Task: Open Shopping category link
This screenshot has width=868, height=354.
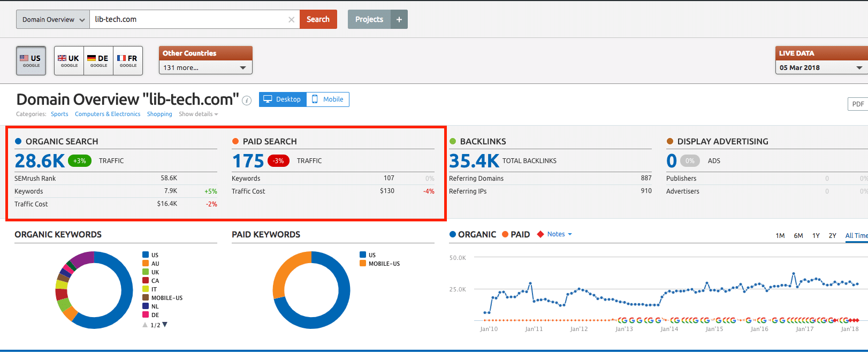Action: [x=159, y=114]
